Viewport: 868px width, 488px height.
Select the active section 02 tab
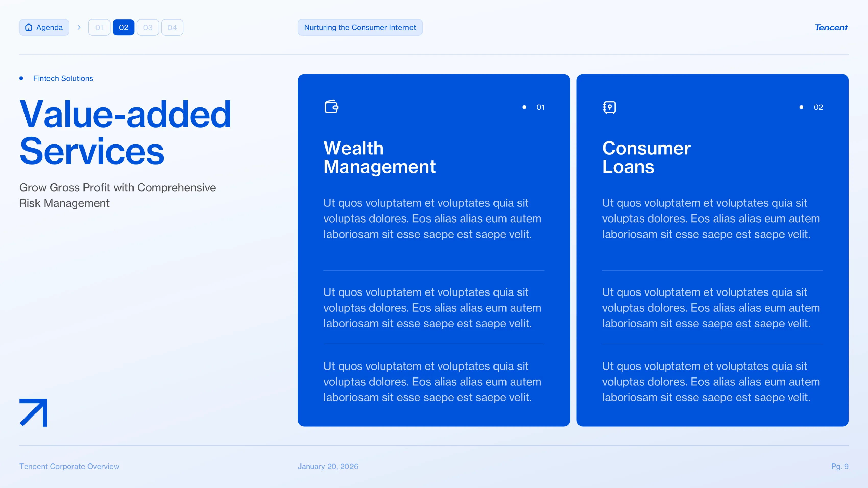[123, 27]
